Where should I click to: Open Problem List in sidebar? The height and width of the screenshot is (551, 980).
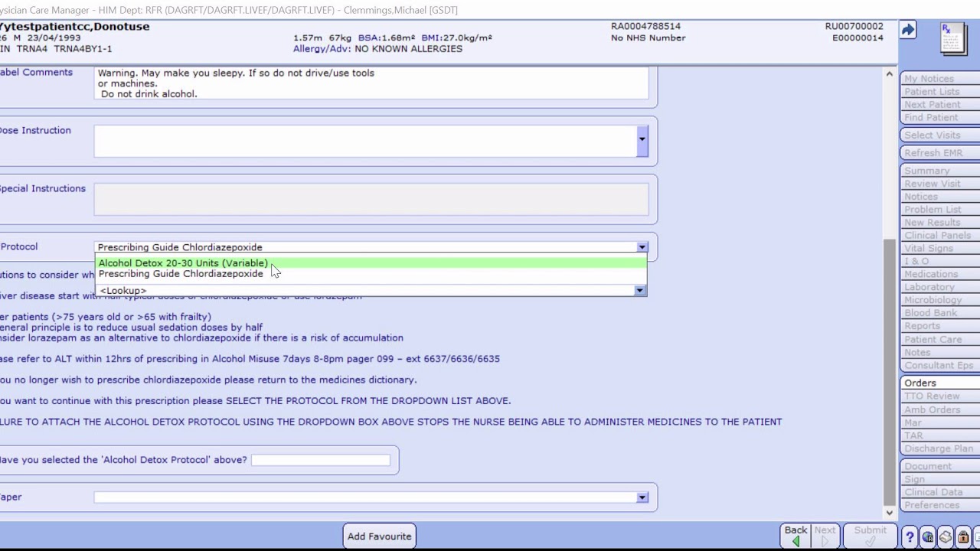[940, 209]
